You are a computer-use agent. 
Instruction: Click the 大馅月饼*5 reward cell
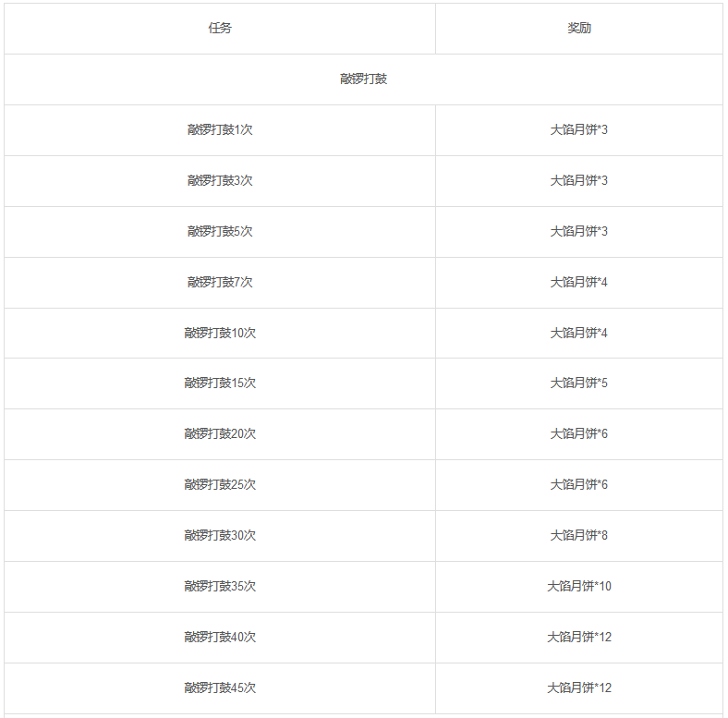pos(579,383)
